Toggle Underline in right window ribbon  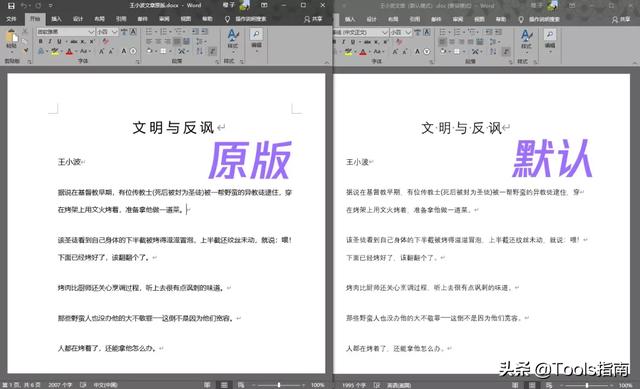(353, 42)
